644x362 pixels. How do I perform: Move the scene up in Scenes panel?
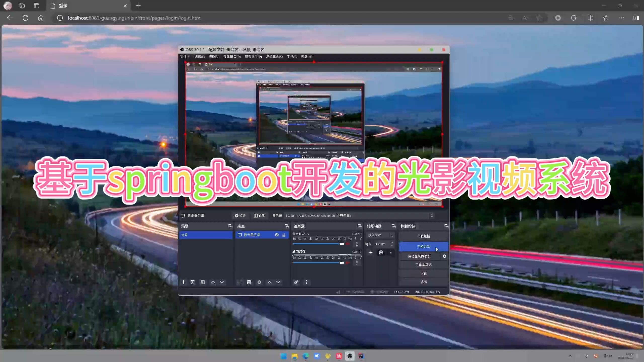coord(213,282)
